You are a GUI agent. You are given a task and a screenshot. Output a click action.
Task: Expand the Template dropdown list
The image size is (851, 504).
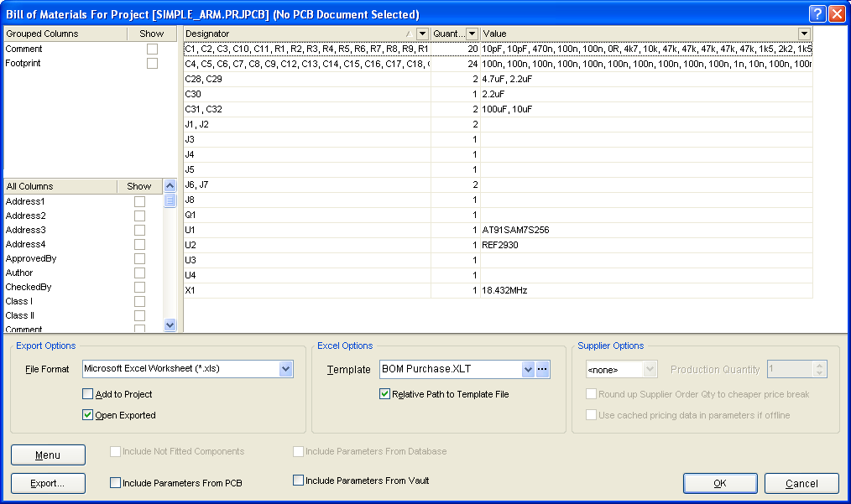[528, 370]
